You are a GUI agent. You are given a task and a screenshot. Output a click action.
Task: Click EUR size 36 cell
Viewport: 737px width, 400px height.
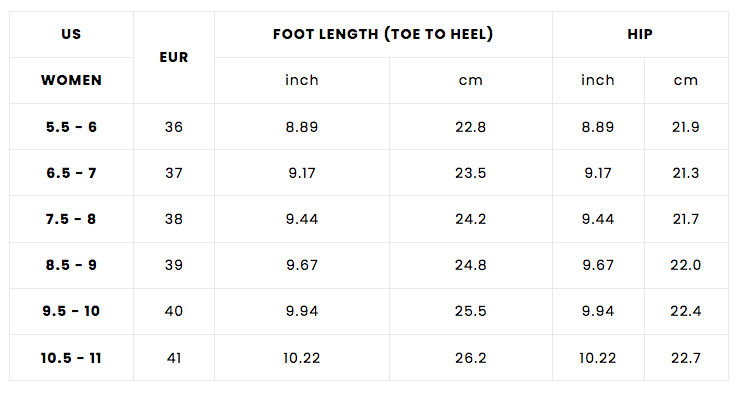coord(174,127)
